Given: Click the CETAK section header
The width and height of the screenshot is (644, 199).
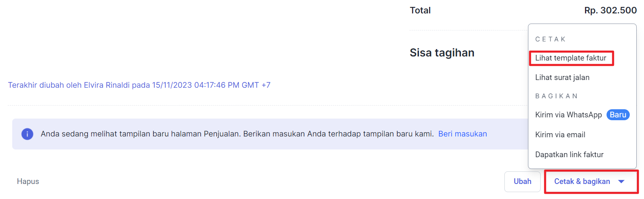Looking at the screenshot, I should 550,39.
